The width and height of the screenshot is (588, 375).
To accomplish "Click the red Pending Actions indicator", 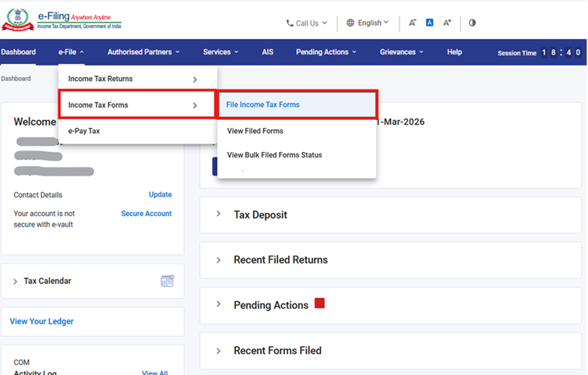I will tap(319, 303).
